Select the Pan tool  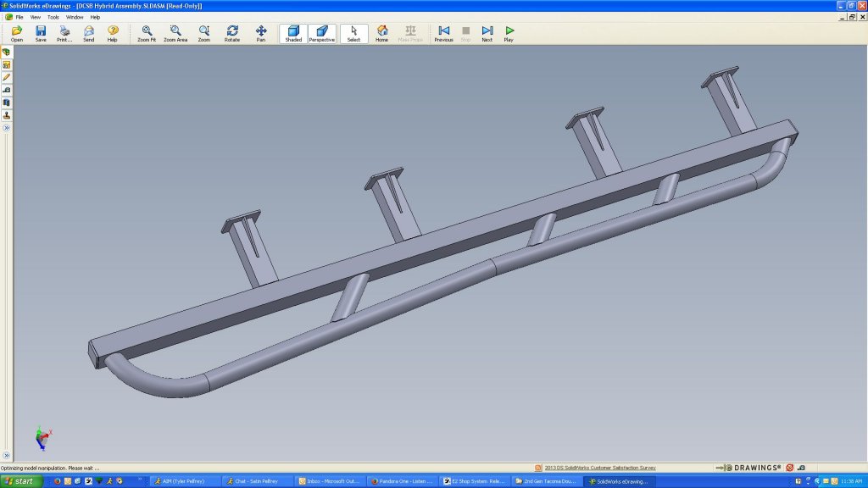pyautogui.click(x=261, y=34)
